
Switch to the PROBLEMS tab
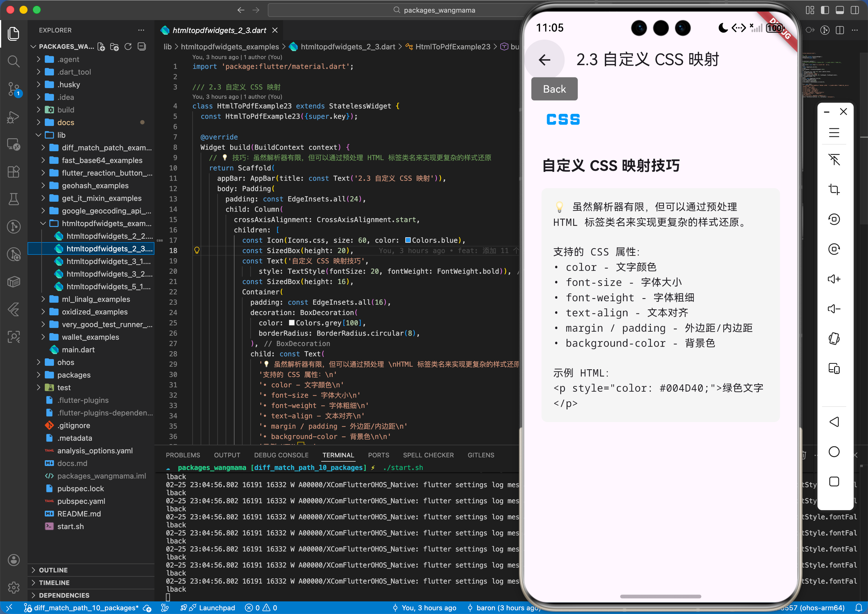[183, 455]
